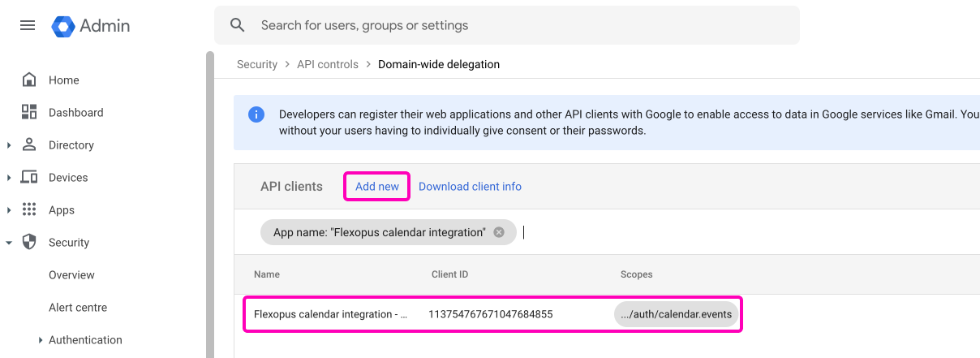
Task: Open the hamburger main menu
Action: [x=28, y=25]
